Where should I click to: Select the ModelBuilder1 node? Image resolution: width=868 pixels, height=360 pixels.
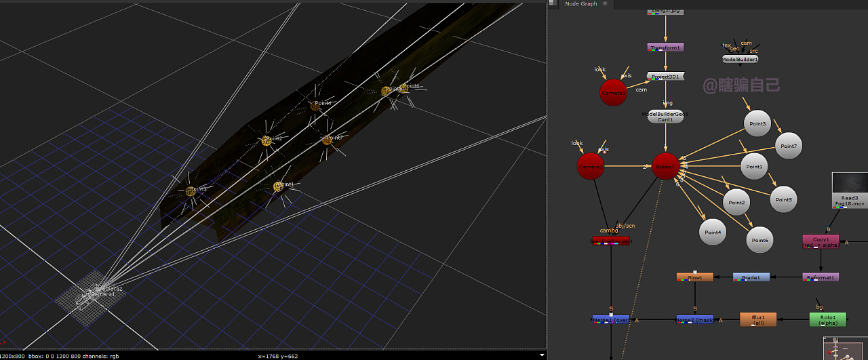click(740, 59)
